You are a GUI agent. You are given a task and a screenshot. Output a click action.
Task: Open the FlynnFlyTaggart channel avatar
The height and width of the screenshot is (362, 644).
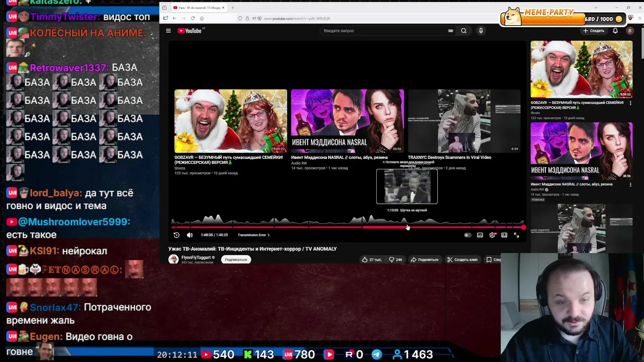coord(173,259)
